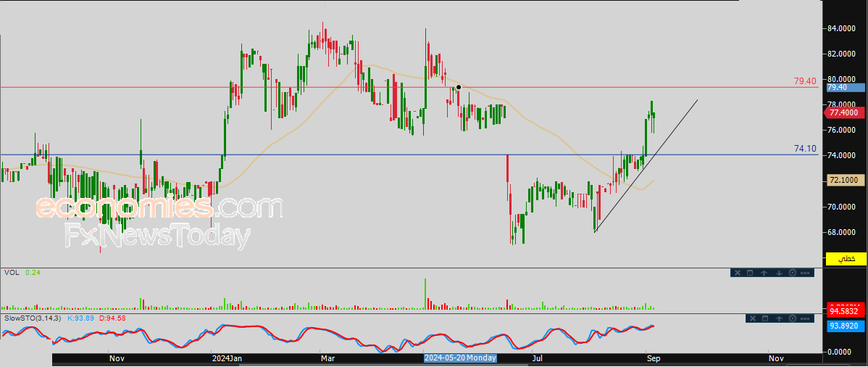Select the 77.4000 current price tag
Viewport: 868px width, 367px height.
(x=846, y=112)
